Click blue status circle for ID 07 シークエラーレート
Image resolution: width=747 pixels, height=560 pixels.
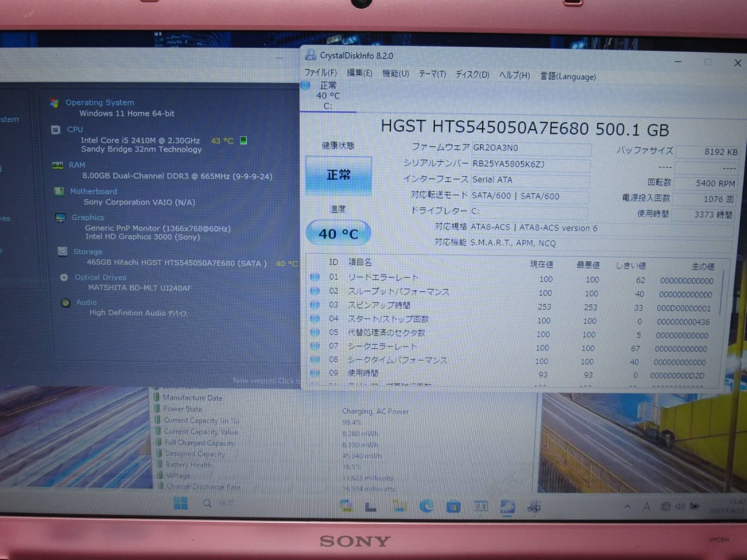point(315,346)
